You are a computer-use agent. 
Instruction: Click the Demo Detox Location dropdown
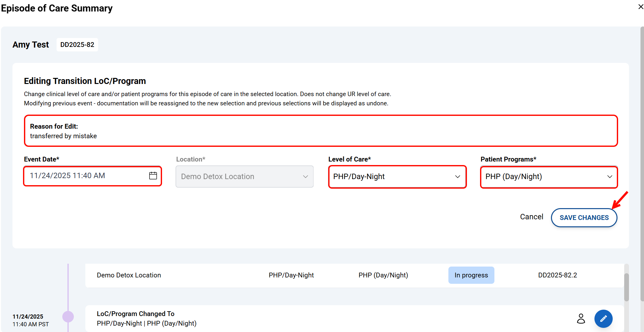point(244,177)
